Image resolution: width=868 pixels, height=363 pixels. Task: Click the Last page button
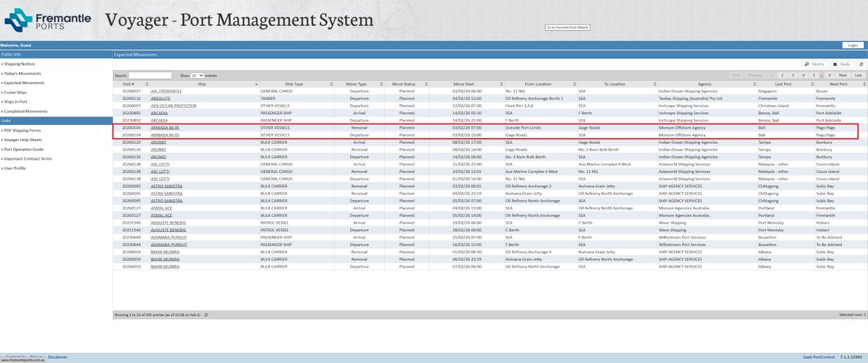(858, 75)
